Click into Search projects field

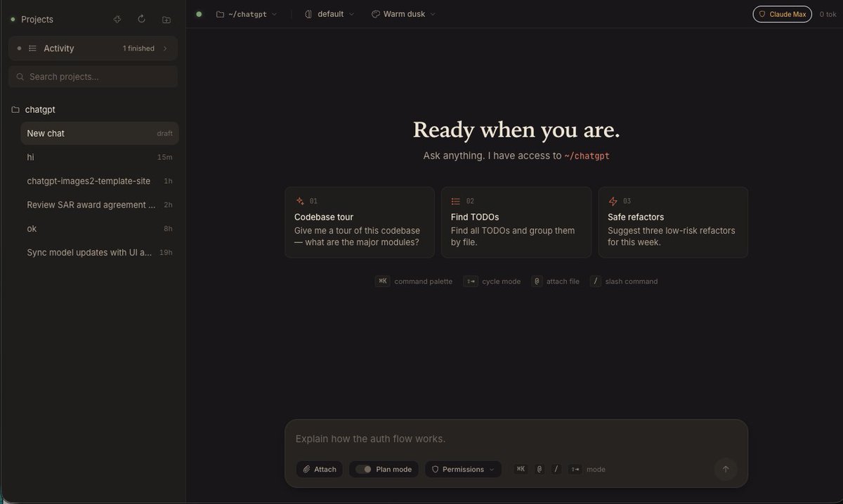point(93,77)
